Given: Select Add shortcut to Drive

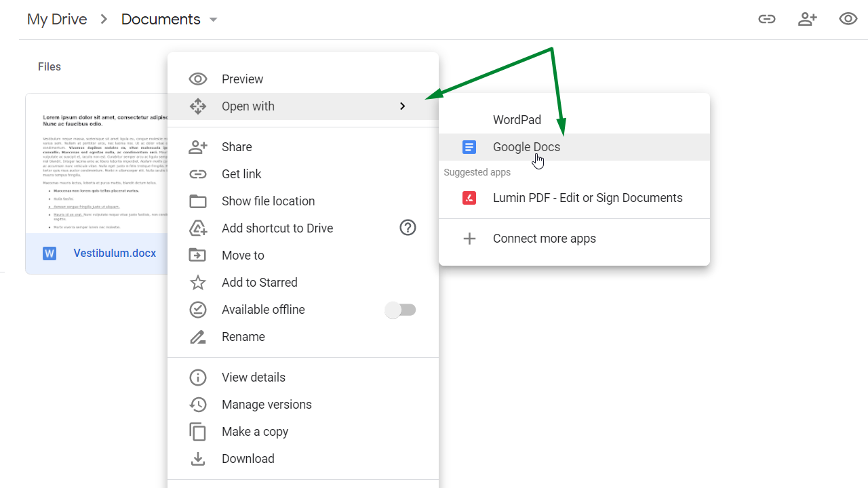Looking at the screenshot, I should [x=303, y=228].
